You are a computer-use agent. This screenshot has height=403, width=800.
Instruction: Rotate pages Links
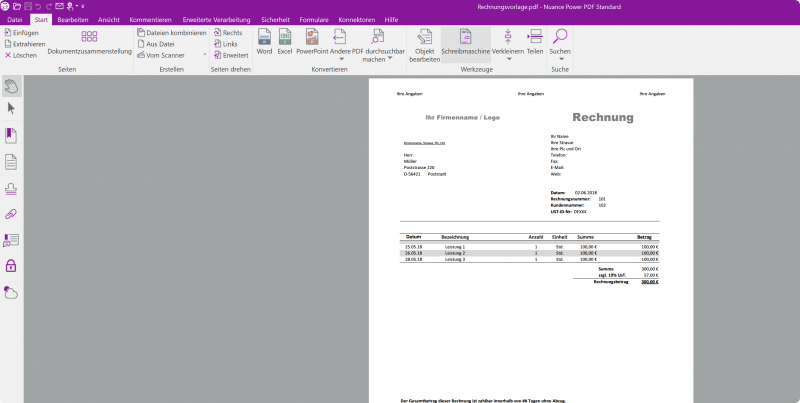(x=226, y=44)
